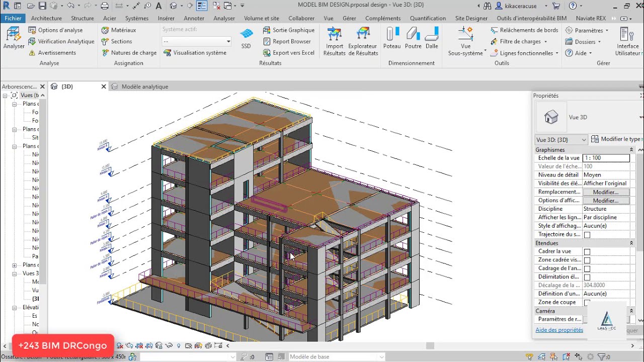
Task: Click the shopping cart icon in title bar
Action: [556, 6]
